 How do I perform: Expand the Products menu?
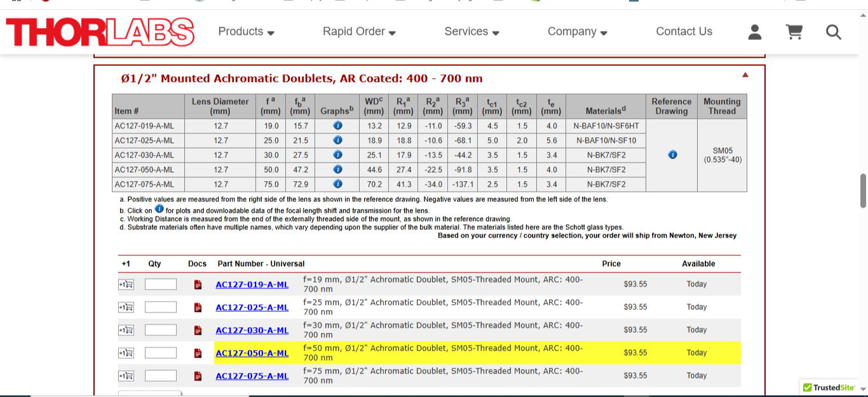pyautogui.click(x=247, y=32)
